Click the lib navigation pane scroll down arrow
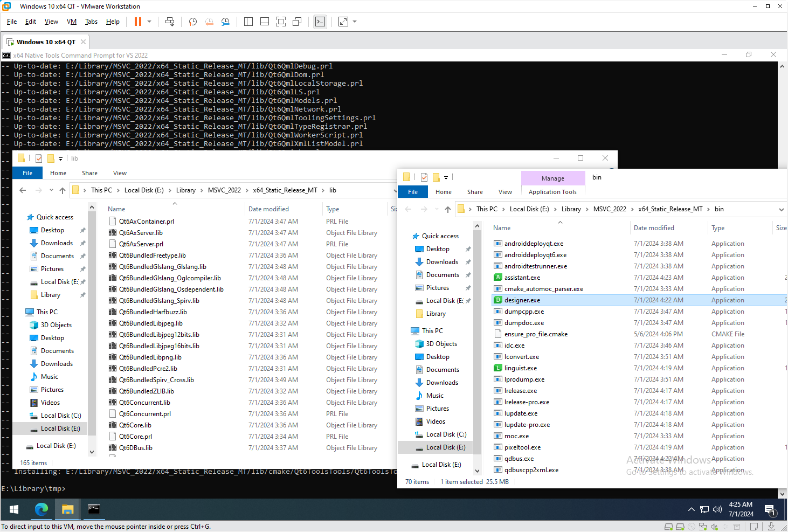 click(92, 452)
